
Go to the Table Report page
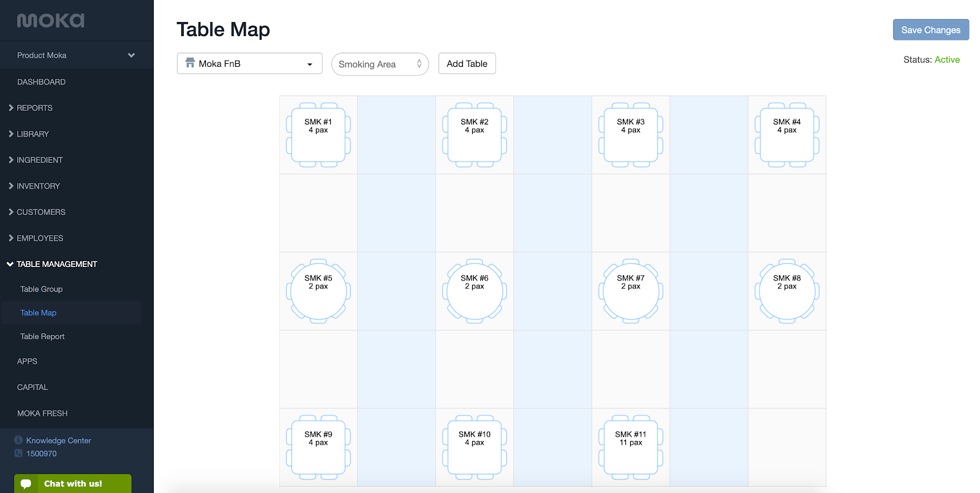point(42,336)
